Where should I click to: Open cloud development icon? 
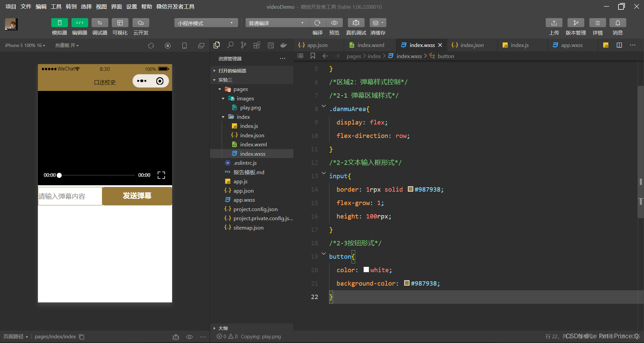click(x=141, y=23)
